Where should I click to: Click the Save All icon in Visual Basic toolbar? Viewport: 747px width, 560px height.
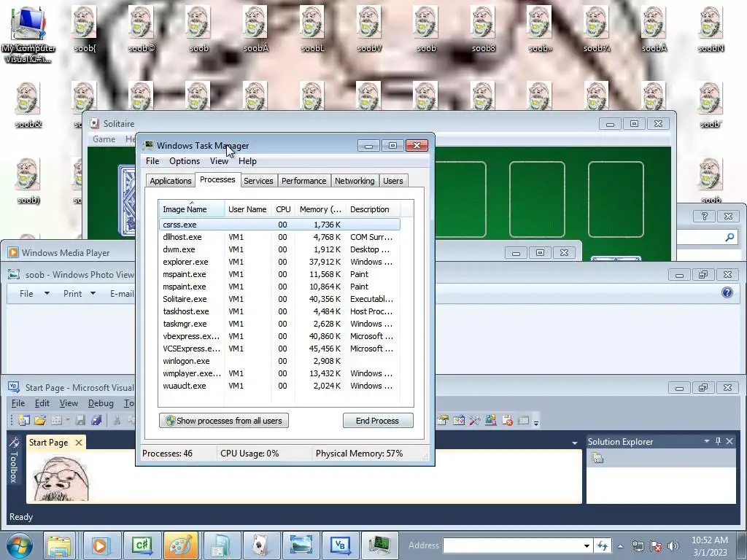pyautogui.click(x=97, y=420)
